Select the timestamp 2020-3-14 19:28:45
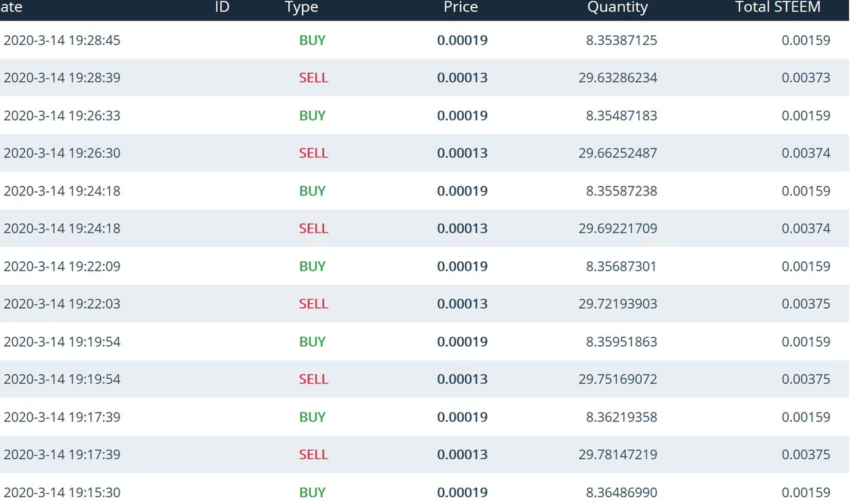868x502 pixels. (x=62, y=40)
